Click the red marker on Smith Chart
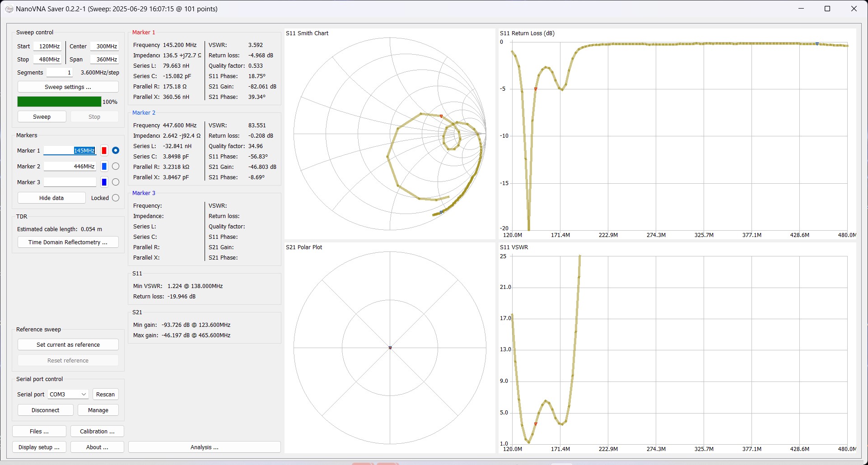Image resolution: width=868 pixels, height=465 pixels. click(441, 116)
